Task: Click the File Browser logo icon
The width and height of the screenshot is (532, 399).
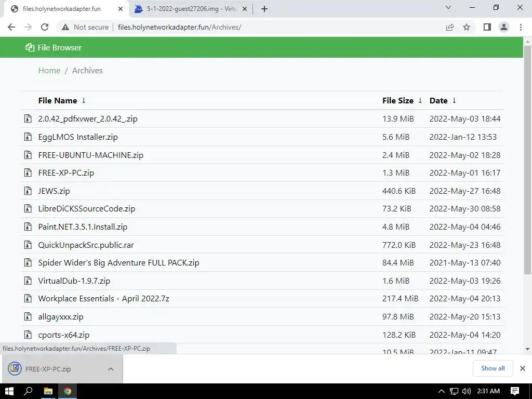Action: click(x=30, y=47)
